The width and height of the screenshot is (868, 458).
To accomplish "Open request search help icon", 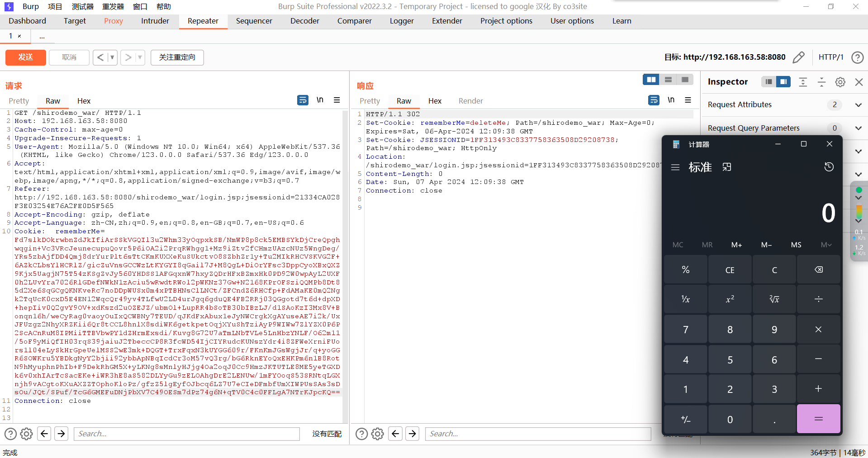I will click(10, 434).
